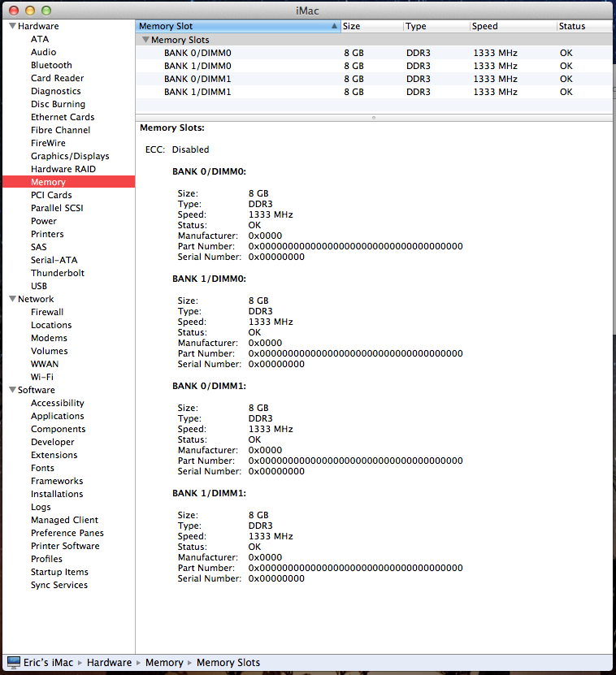Open Modems under Network
This screenshot has width=616, height=675.
(49, 338)
